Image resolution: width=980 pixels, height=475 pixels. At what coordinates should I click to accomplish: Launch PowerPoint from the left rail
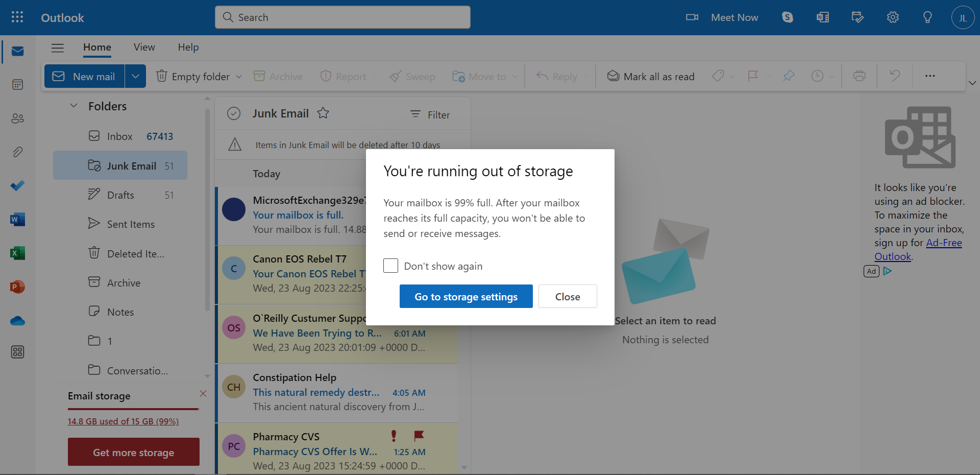tap(18, 287)
